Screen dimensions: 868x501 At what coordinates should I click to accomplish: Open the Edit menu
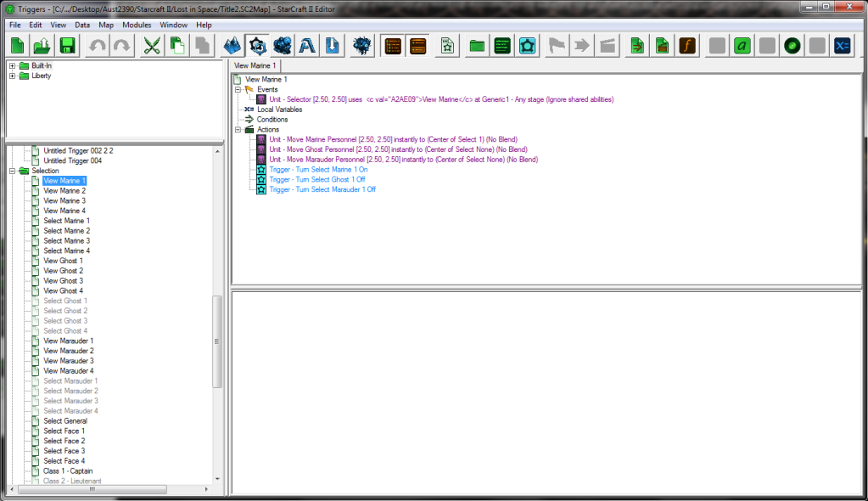point(36,25)
